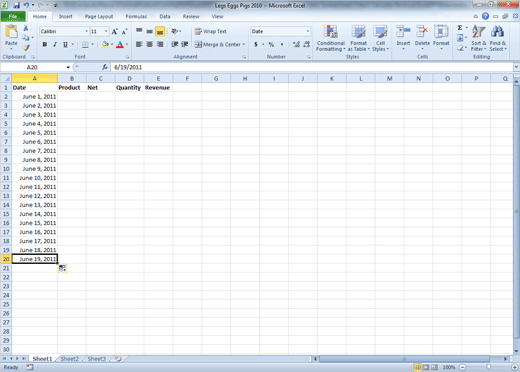
Task: Click the Save icon in Quick Access Toolbar
Action: pyautogui.click(x=16, y=5)
